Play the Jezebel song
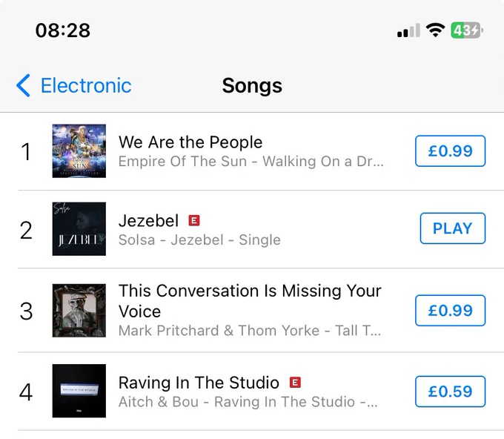Viewport: 504px width, 439px height. point(453,228)
